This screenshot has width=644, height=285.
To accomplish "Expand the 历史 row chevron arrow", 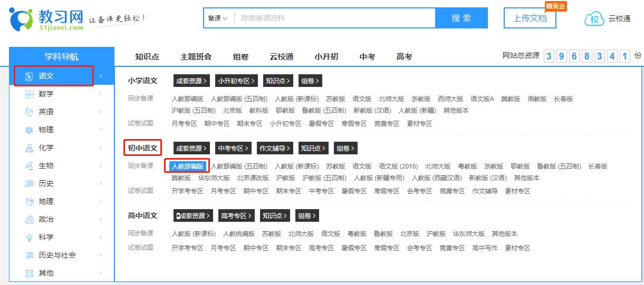I will pos(101,183).
